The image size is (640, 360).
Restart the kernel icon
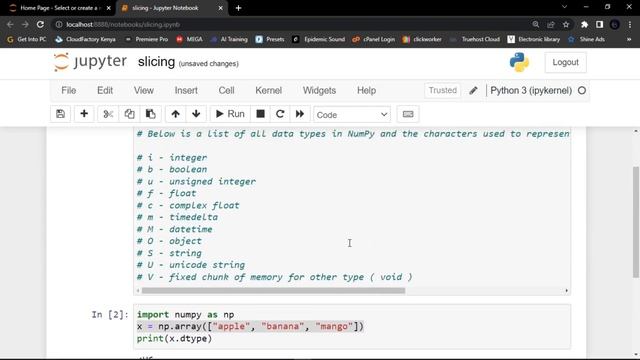pyautogui.click(x=280, y=114)
